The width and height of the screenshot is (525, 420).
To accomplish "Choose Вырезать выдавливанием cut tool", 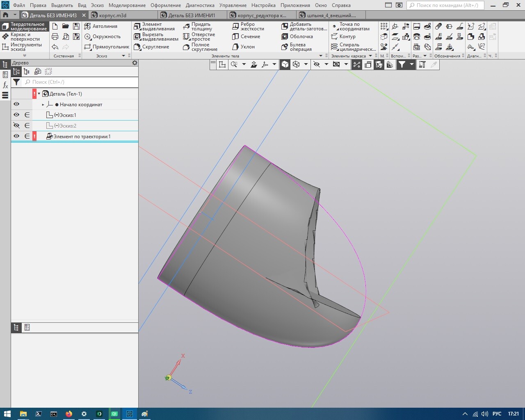I will pyautogui.click(x=156, y=37).
